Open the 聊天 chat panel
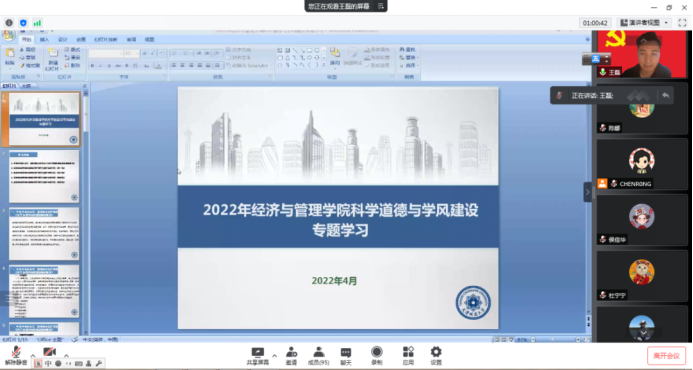 (x=346, y=356)
